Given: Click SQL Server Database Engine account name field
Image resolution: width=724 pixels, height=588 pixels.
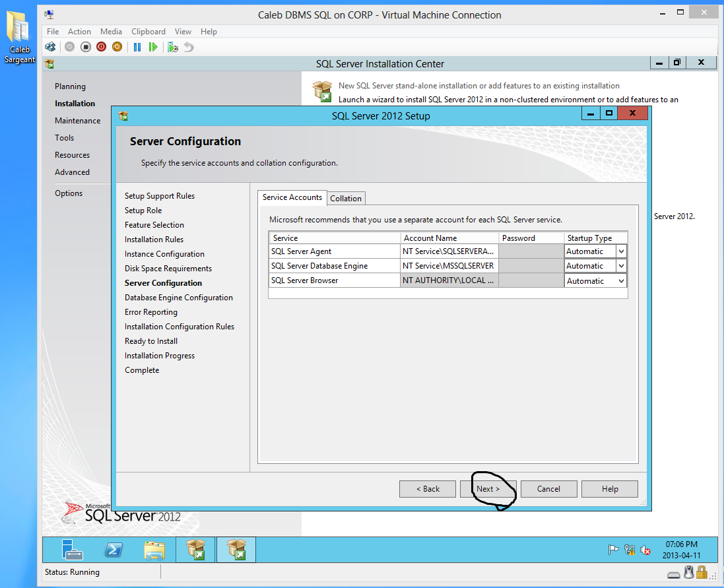Looking at the screenshot, I should pyautogui.click(x=449, y=266).
